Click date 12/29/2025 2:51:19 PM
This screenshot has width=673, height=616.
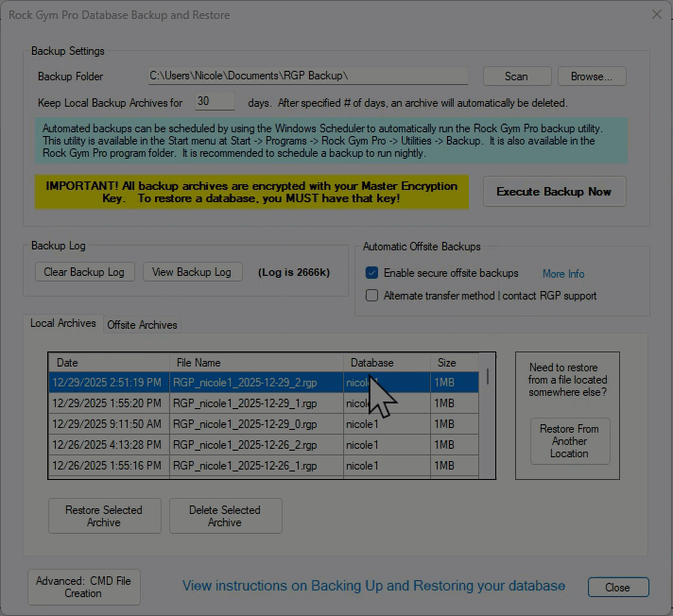107,383
